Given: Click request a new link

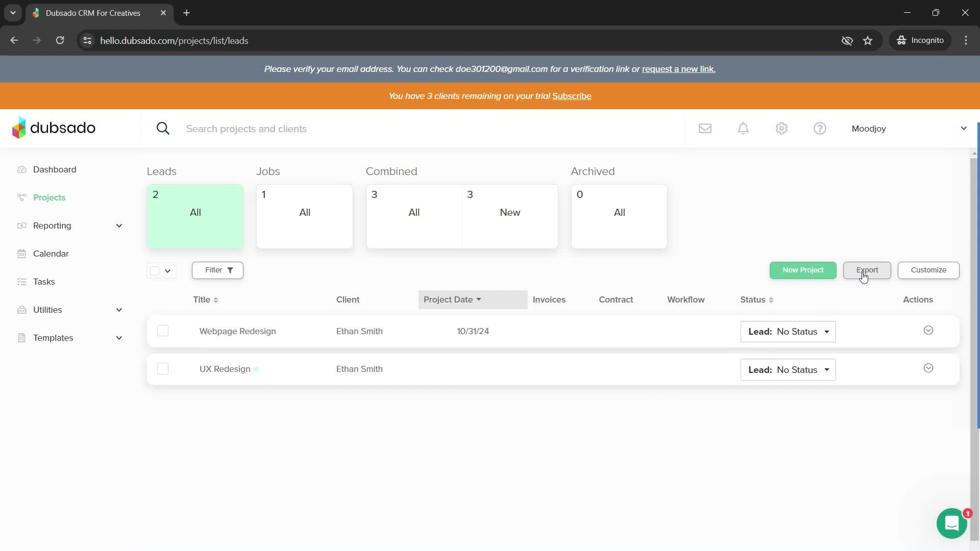Looking at the screenshot, I should pos(678,69).
